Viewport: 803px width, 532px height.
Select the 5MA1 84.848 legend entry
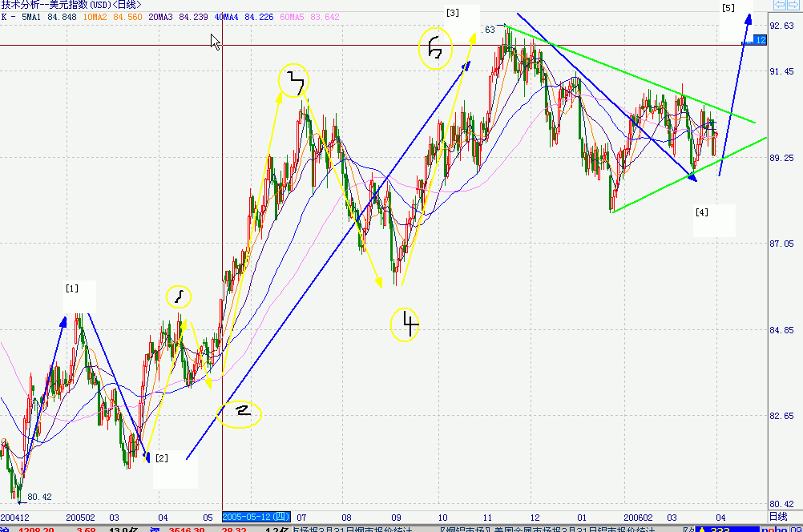[49, 17]
